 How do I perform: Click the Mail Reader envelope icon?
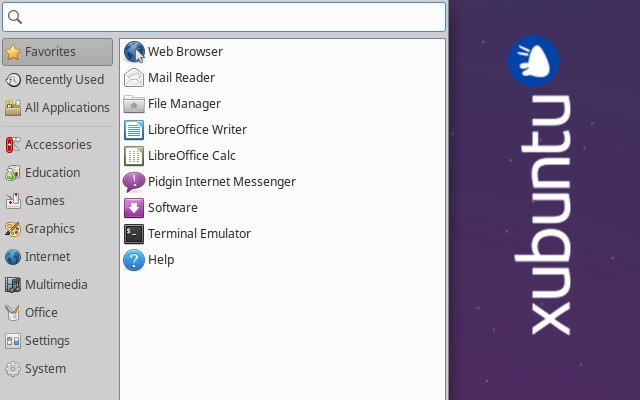(x=134, y=78)
